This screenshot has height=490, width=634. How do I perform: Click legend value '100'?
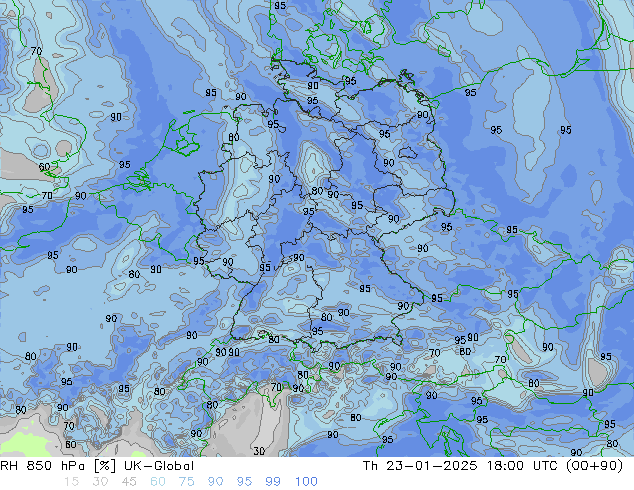pyautogui.click(x=306, y=482)
